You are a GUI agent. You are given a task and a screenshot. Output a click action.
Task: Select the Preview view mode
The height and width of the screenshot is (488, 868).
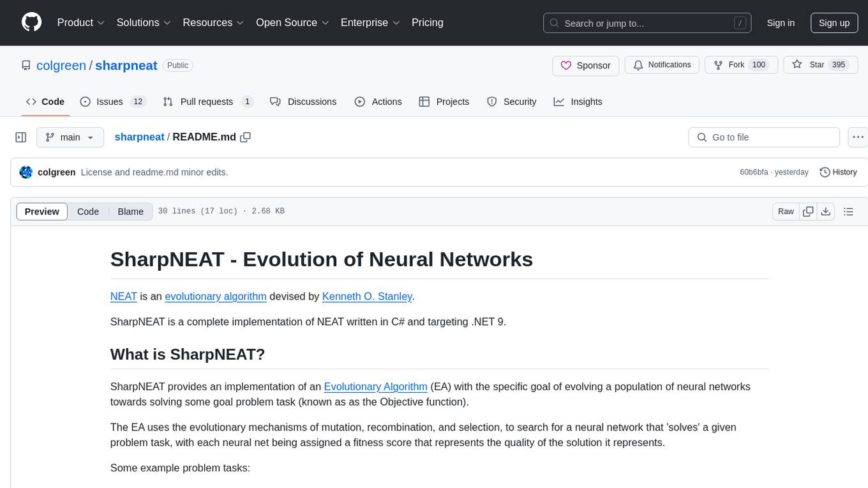(42, 211)
